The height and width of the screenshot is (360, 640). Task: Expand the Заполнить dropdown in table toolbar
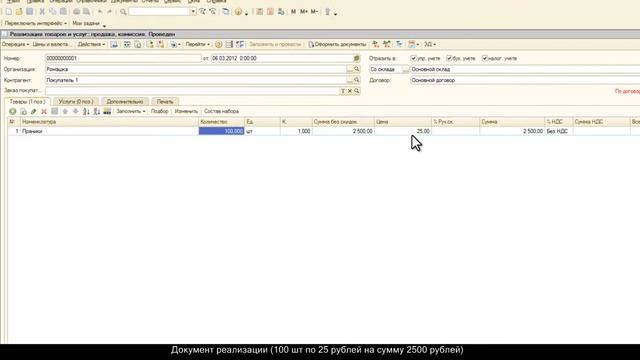tap(131, 111)
